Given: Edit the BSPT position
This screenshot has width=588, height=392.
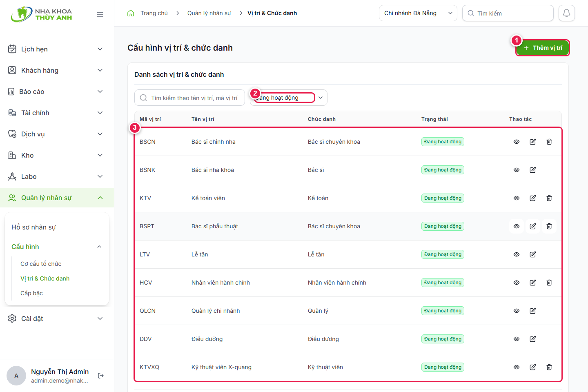Looking at the screenshot, I should 533,226.
